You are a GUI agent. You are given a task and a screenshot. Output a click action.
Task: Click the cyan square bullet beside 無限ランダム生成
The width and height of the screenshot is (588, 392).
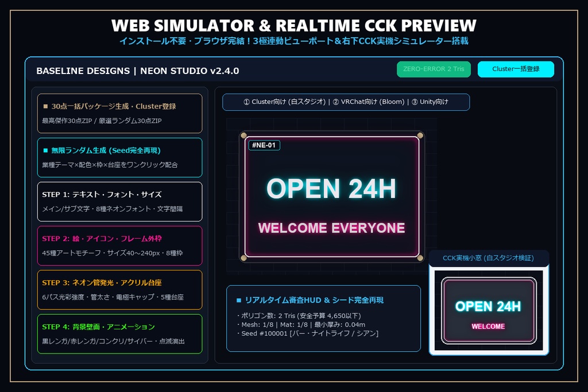click(45, 150)
